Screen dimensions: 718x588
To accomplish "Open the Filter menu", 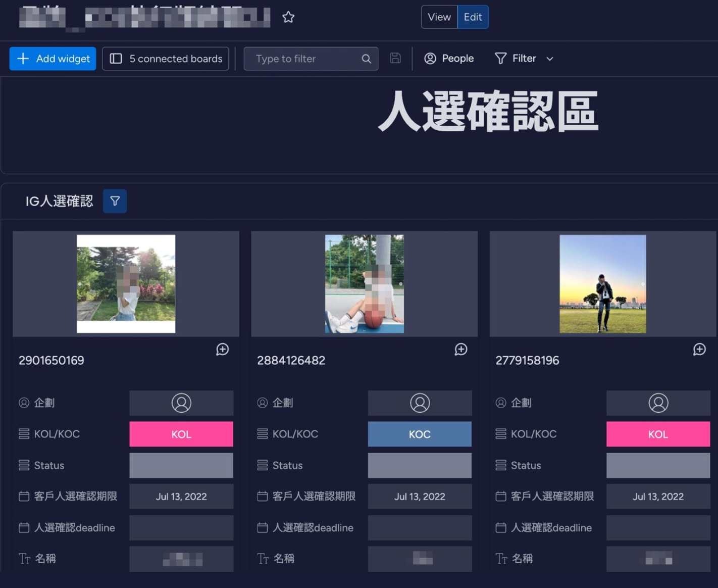I will pyautogui.click(x=516, y=59).
